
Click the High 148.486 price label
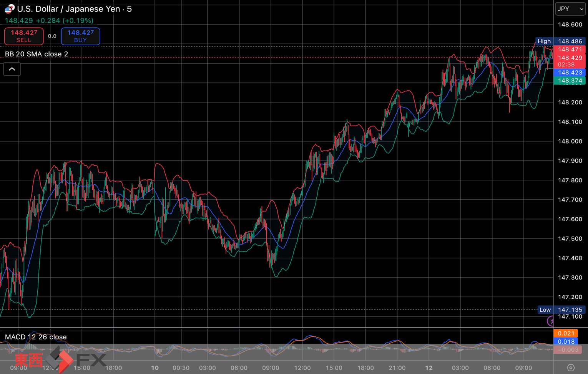point(560,41)
